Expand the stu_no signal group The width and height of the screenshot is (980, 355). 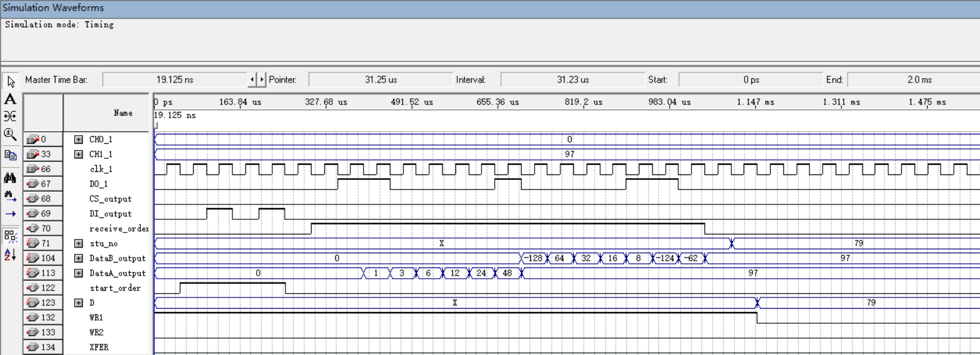pyautogui.click(x=79, y=243)
